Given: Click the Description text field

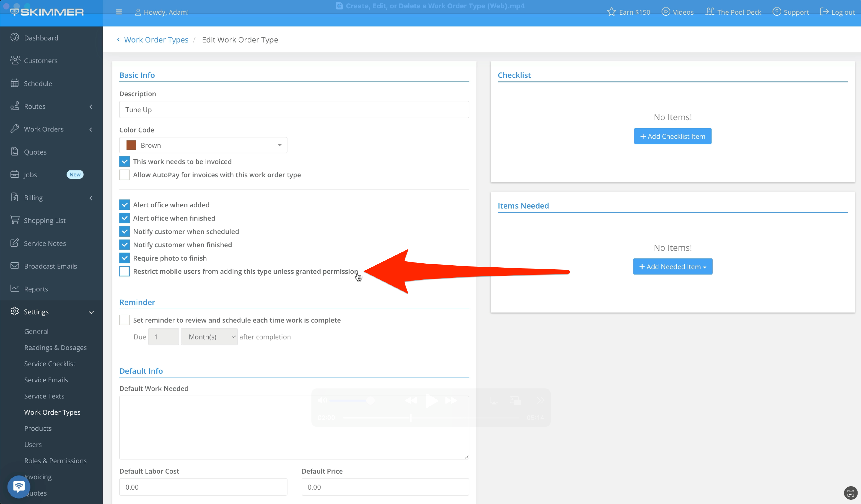Looking at the screenshot, I should click(294, 110).
